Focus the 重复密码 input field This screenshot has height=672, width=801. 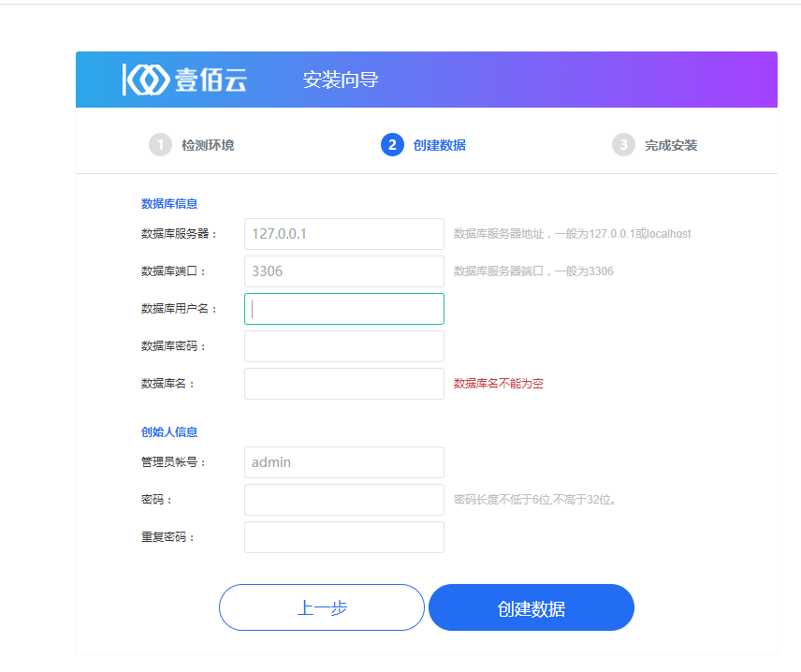point(344,537)
